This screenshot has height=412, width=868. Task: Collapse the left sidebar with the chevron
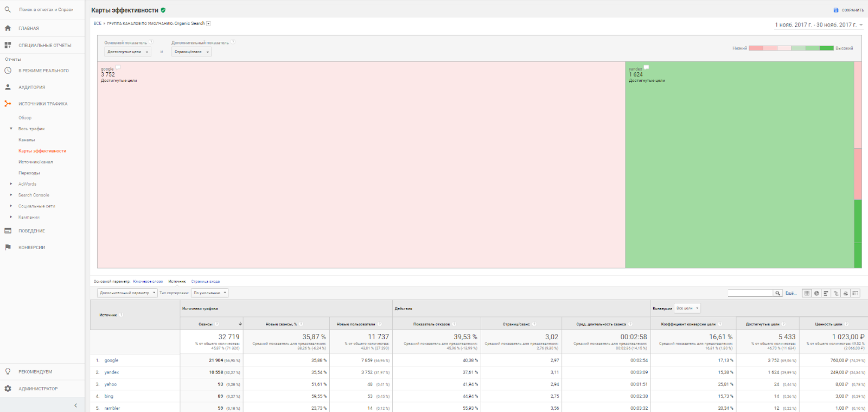[75, 405]
